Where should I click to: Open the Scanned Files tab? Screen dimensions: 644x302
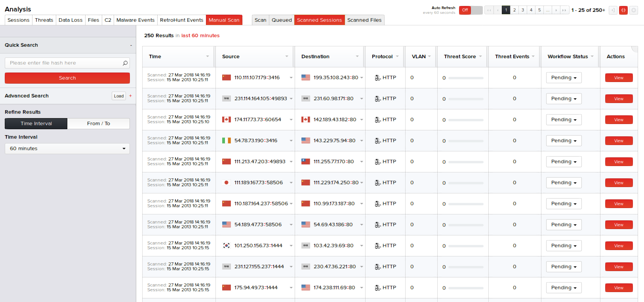(364, 20)
